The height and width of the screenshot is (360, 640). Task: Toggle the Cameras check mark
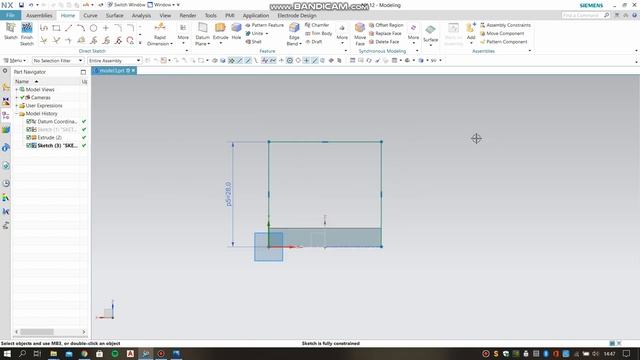(22, 98)
